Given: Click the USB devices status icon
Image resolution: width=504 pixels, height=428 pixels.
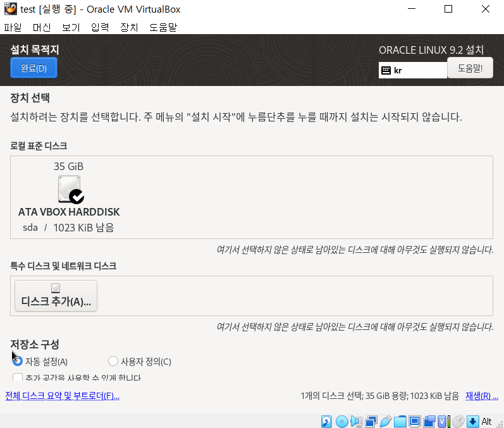Looking at the screenshot, I should [385, 421].
